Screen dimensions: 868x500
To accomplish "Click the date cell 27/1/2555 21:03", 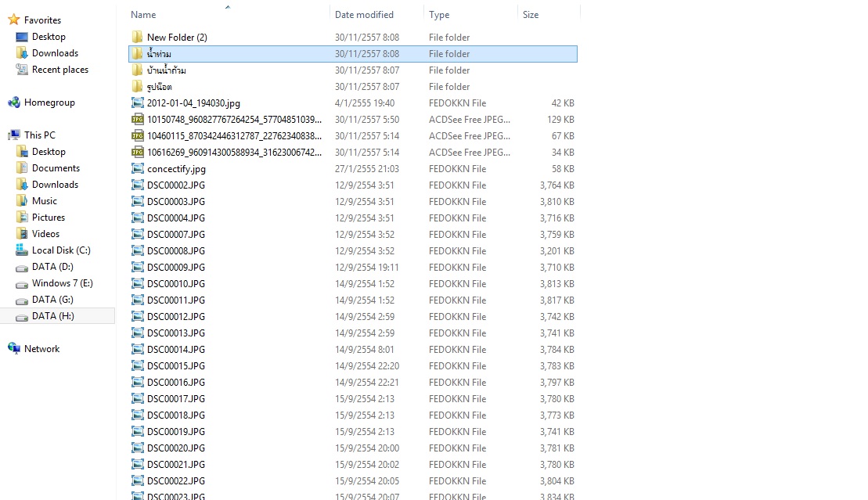I will tap(366, 169).
